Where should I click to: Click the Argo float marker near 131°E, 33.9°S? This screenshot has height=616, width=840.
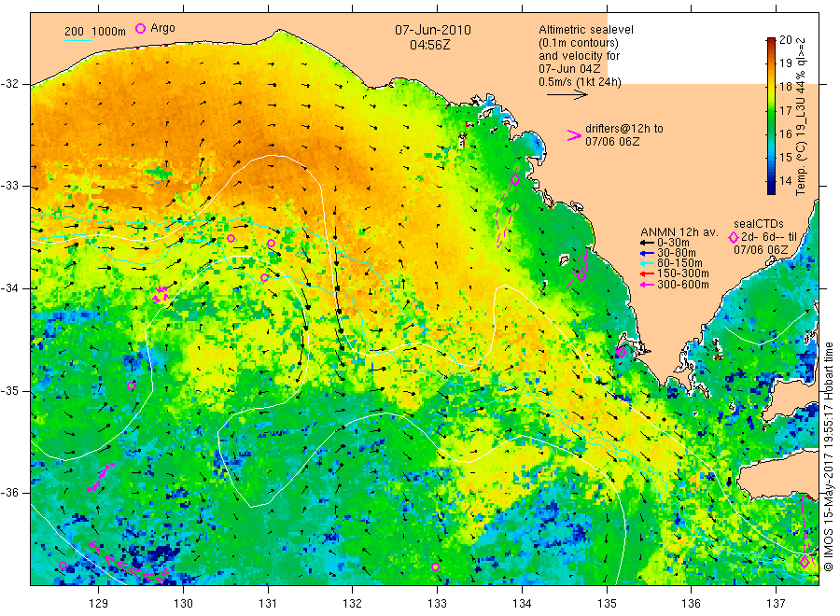point(265,277)
